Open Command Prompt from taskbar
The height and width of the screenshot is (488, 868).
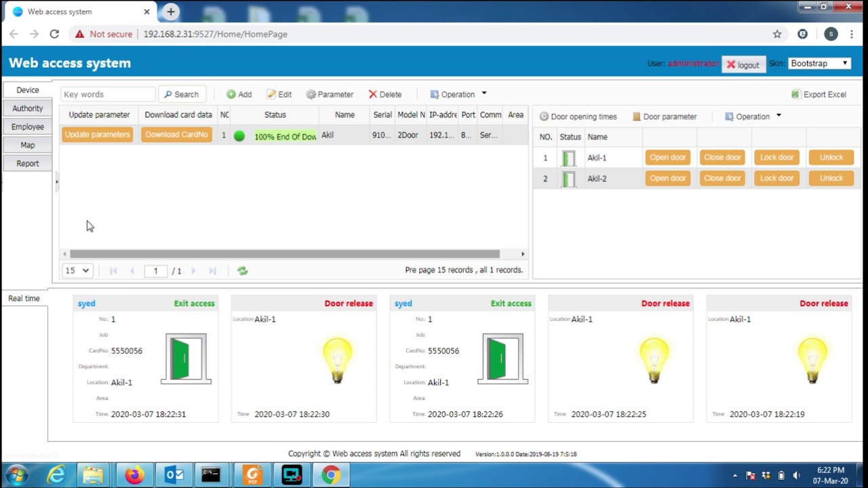(211, 475)
